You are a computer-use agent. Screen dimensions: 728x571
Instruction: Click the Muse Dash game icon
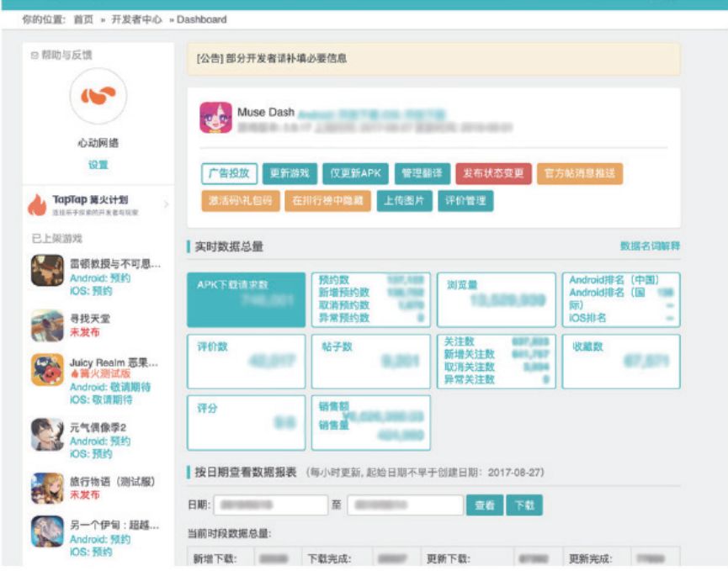[x=215, y=118]
